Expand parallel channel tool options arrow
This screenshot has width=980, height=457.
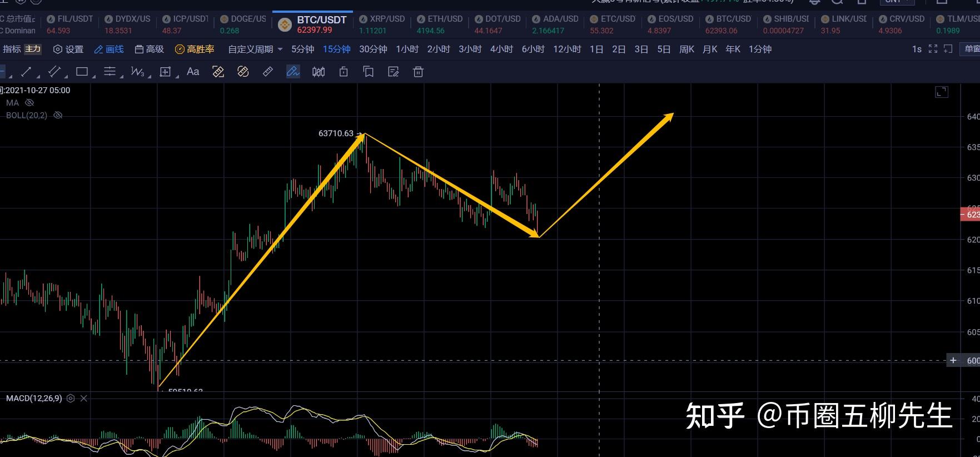point(67,76)
